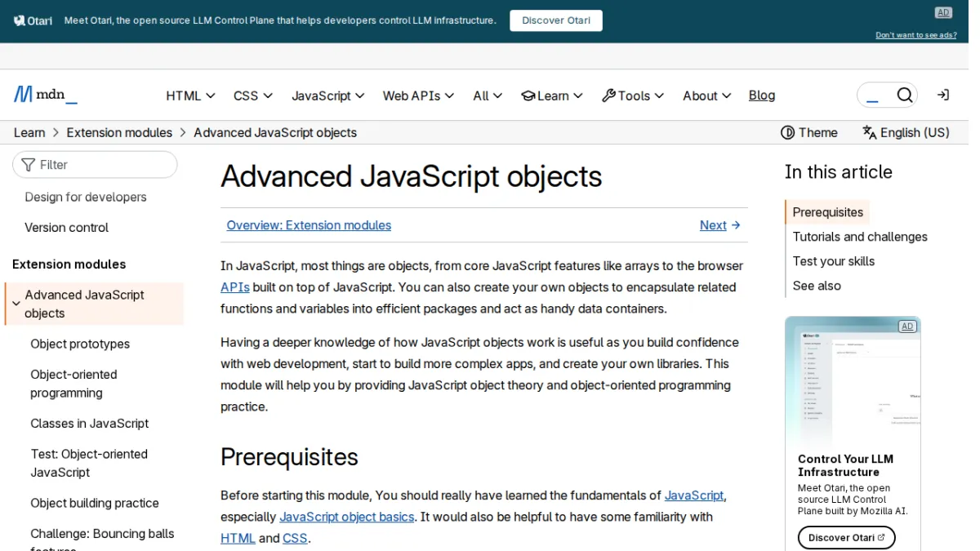980x551 pixels.
Task: Click the Discover Otari banner button
Action: (x=556, y=20)
